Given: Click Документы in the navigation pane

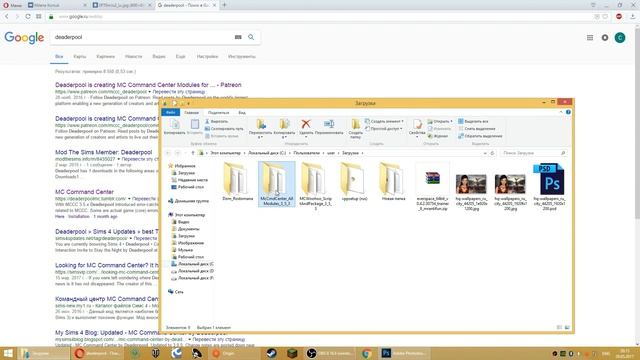Looking at the screenshot, I should point(188,229).
